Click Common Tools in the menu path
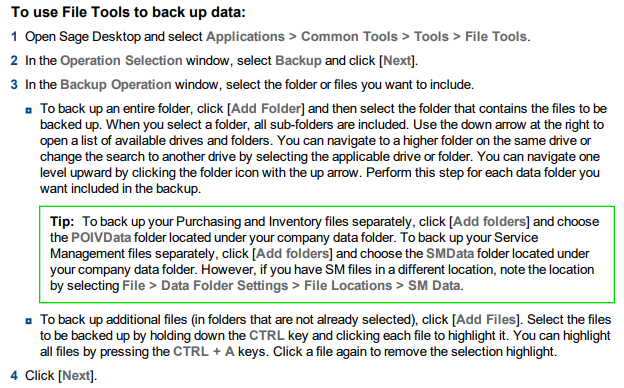 (349, 37)
